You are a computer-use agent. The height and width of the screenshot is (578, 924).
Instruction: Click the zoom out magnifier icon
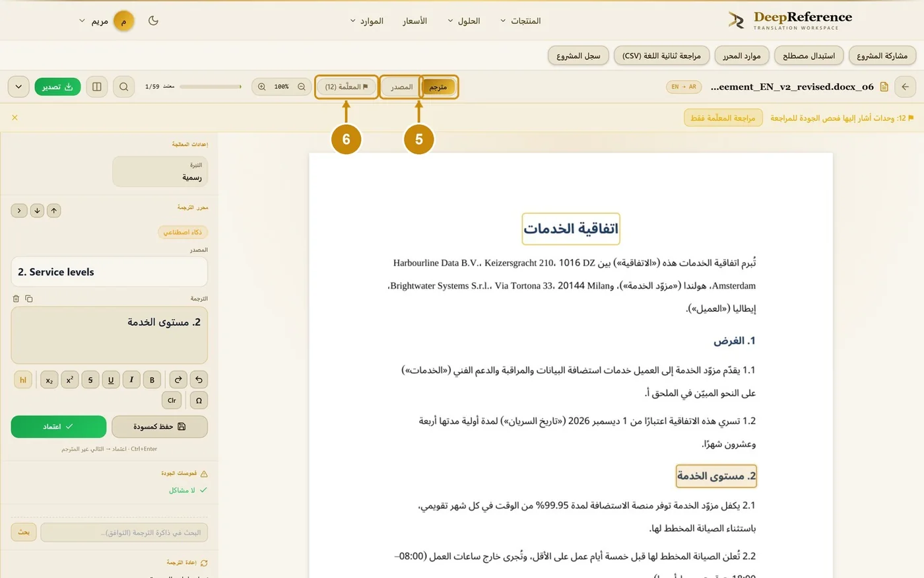302,87
